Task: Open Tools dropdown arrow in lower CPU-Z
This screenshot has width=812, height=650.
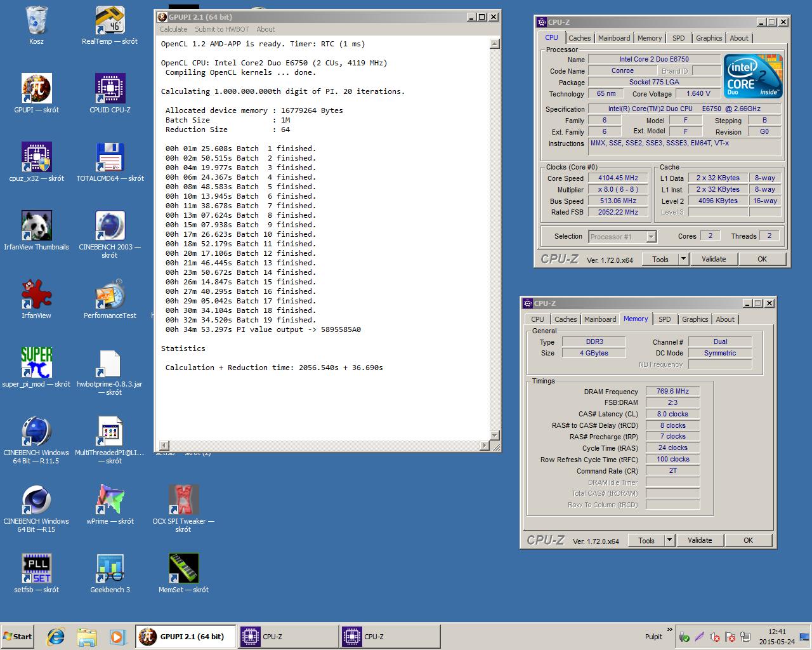Action: click(669, 540)
